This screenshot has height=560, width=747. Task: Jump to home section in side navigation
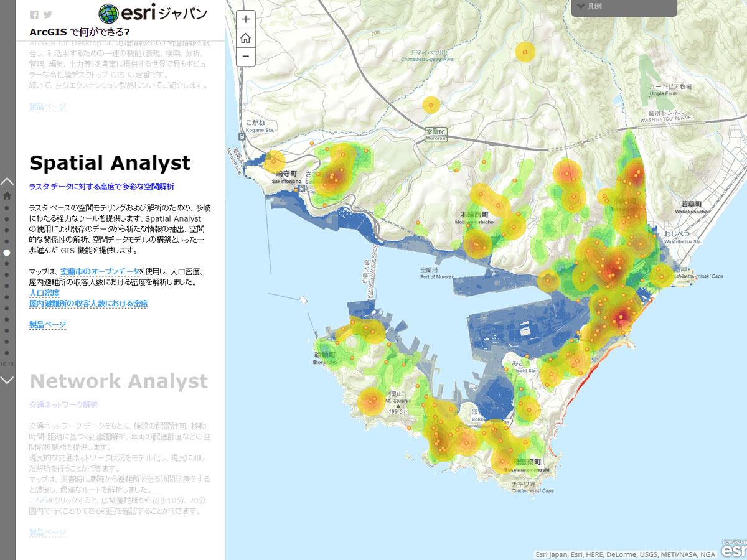7,195
